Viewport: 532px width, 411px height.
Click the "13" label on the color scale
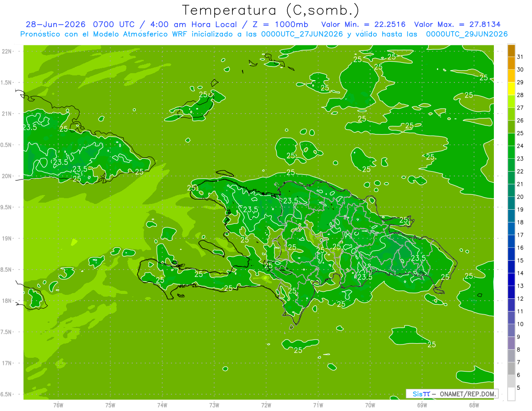[520, 286]
